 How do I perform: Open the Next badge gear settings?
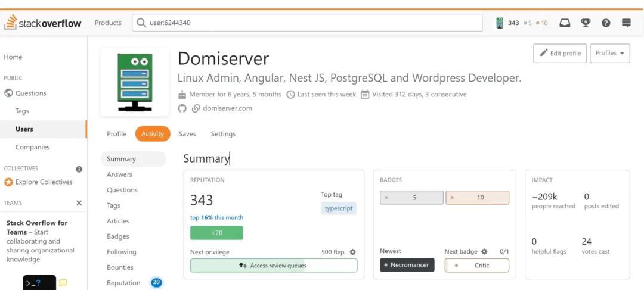coord(484,252)
